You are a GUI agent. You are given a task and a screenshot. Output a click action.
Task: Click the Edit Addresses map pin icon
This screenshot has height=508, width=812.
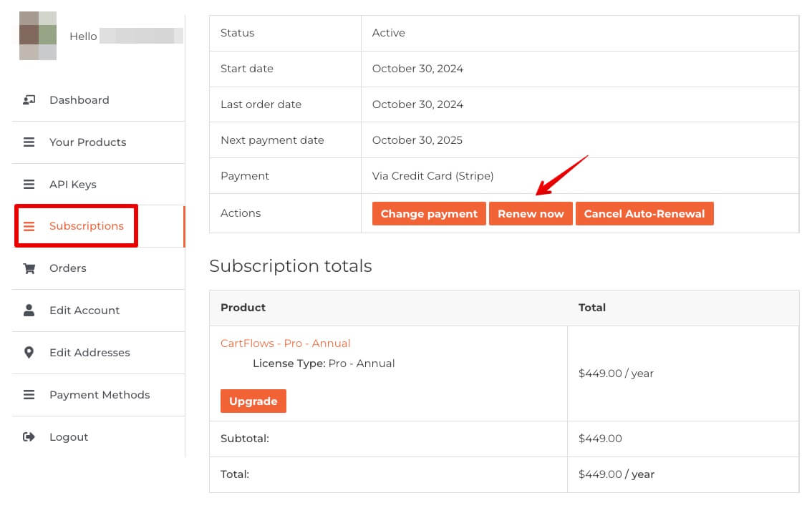pos(29,353)
